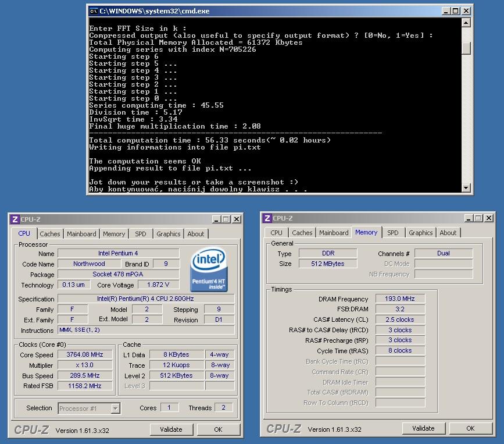This screenshot has width=504, height=444.
Task: Open Caches tab in left CPU-Z window
Action: coord(50,234)
